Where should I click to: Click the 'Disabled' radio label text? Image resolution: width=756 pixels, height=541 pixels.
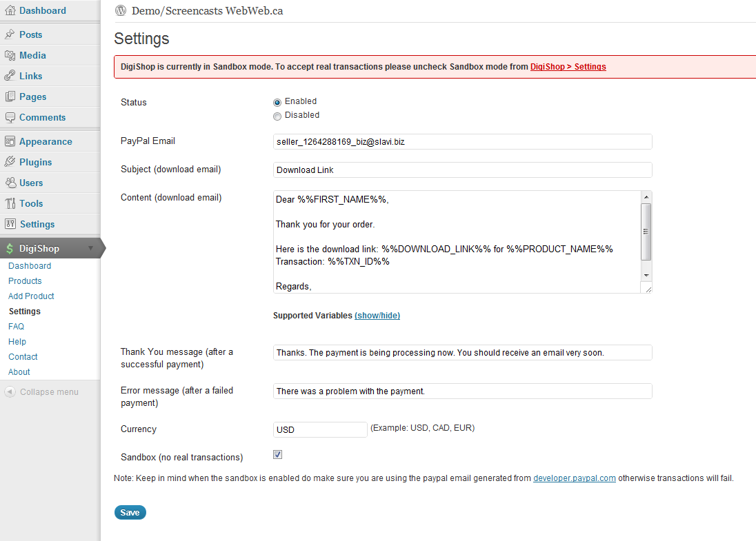pyautogui.click(x=302, y=115)
